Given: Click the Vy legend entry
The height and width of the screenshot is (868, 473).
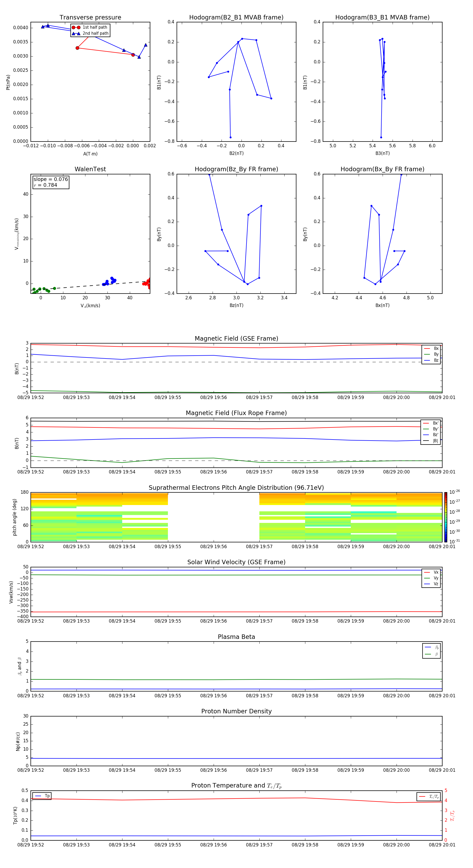Looking at the screenshot, I should point(431,578).
